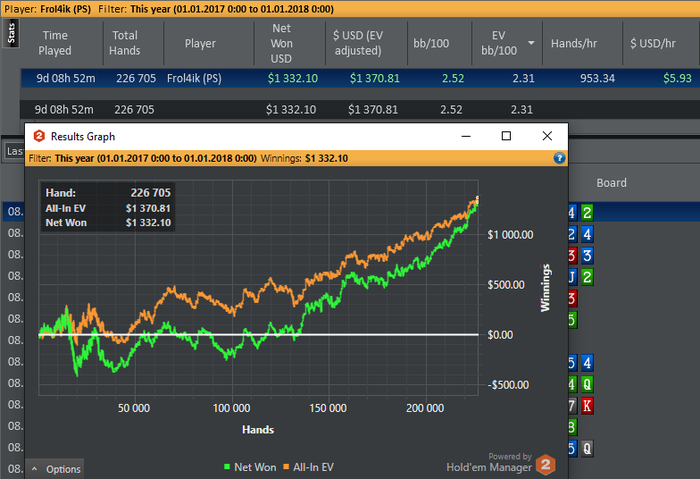Viewport: 700px width, 479px height.
Task: Minimize the Results Graph window
Action: pos(466,136)
